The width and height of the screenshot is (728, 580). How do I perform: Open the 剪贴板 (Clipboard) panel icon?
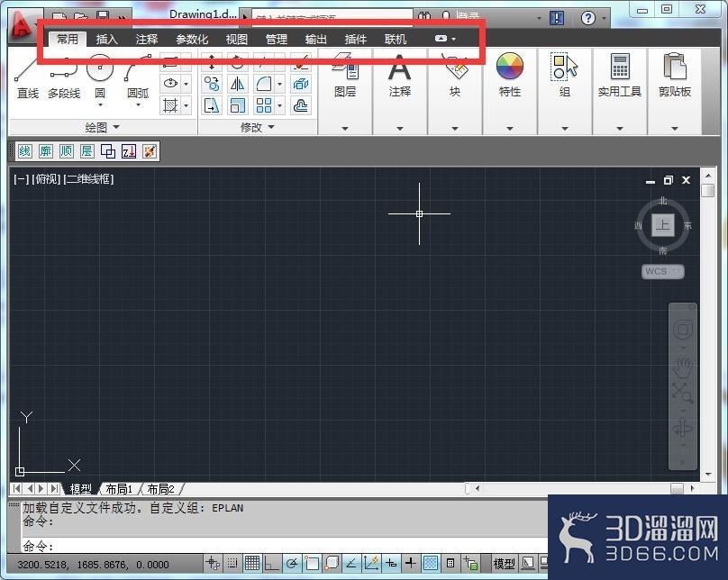coord(674,67)
